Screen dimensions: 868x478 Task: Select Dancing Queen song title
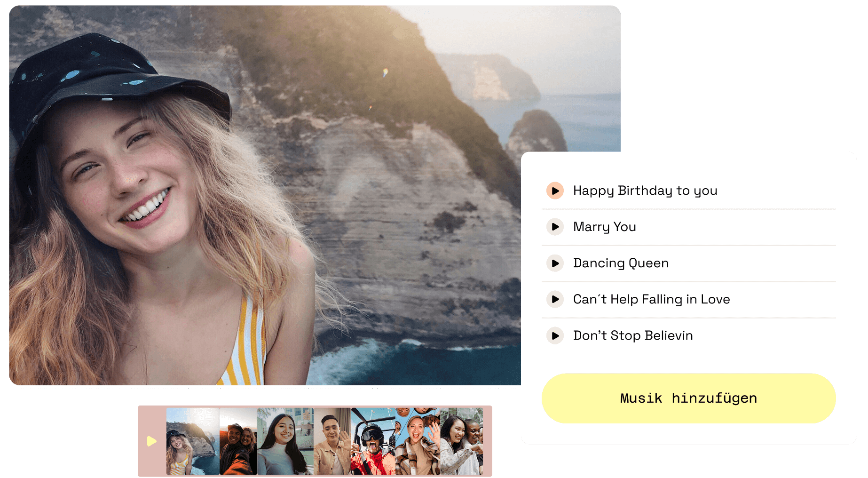621,263
